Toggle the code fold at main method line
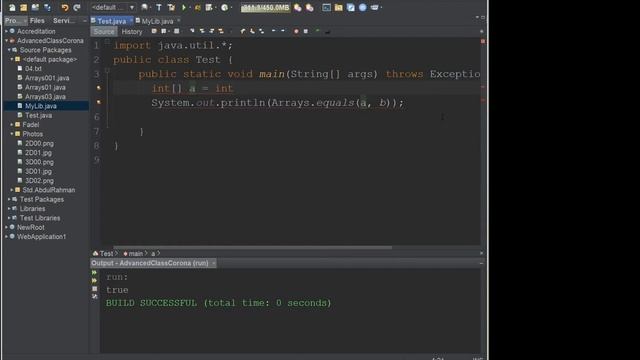640x360 pixels. click(x=107, y=70)
